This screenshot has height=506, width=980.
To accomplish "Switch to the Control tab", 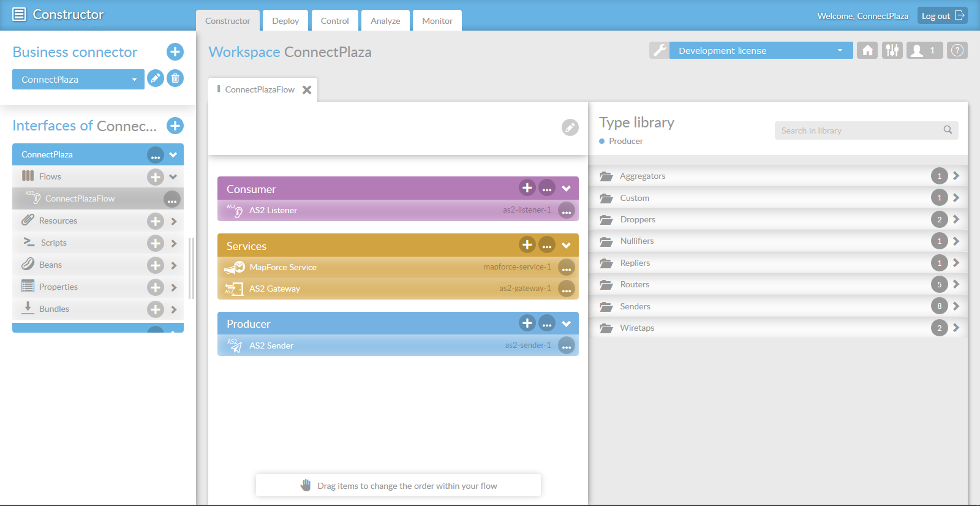I will [x=335, y=20].
